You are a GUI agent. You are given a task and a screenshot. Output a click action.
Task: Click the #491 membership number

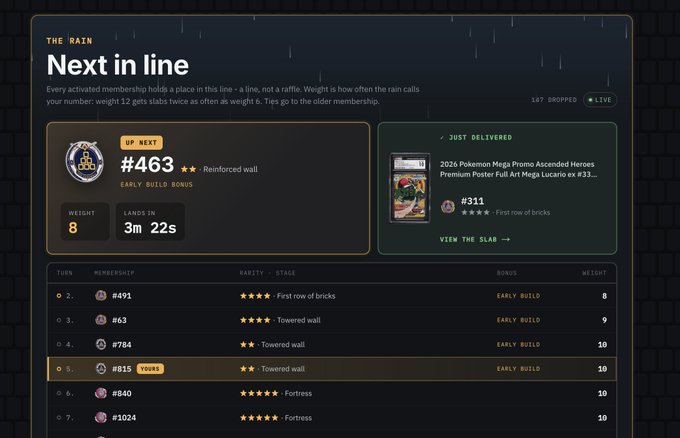121,296
